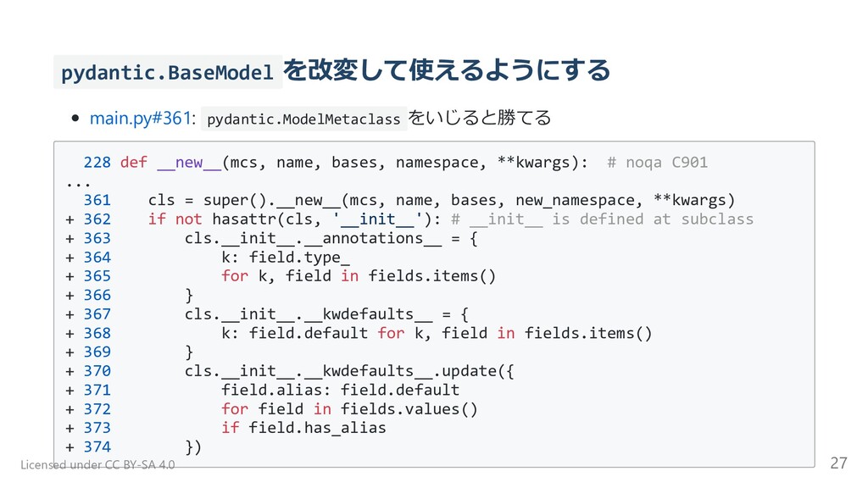
Task: Click the 'をいじると勝てる' text
Action: 480,118
